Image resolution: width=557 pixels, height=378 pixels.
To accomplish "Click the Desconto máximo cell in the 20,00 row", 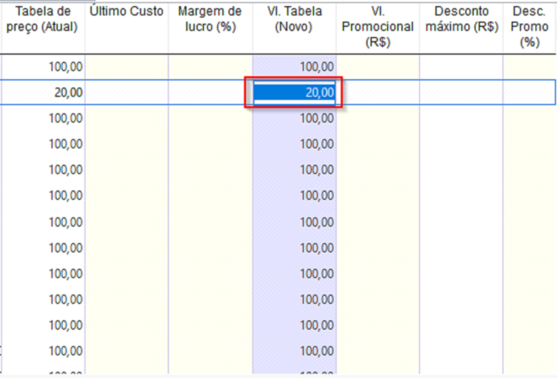I will coord(461,92).
